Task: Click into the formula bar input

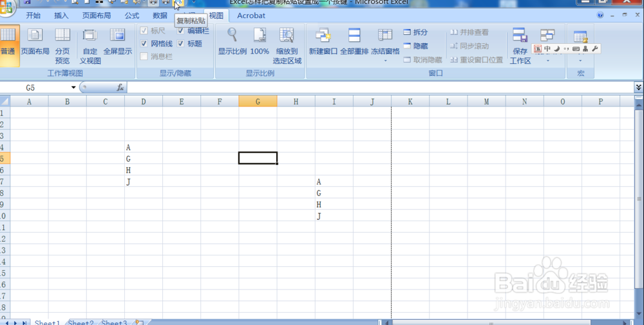Action: [x=380, y=87]
